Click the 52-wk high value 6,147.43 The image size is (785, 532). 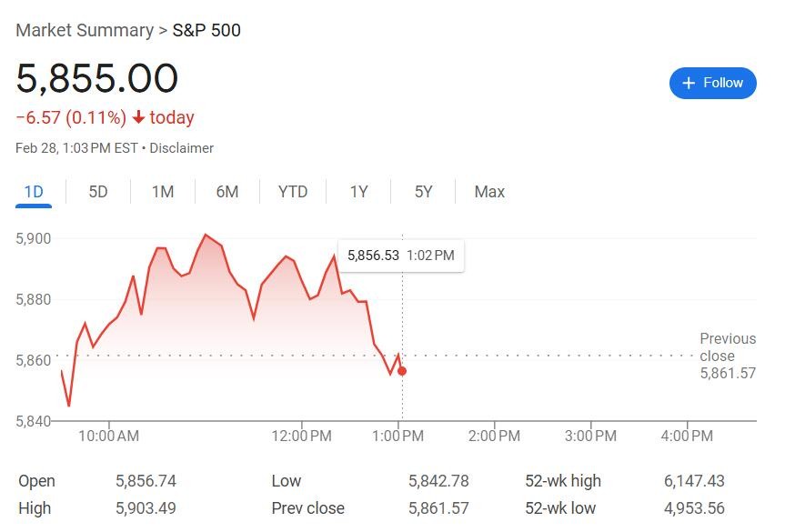tap(694, 481)
